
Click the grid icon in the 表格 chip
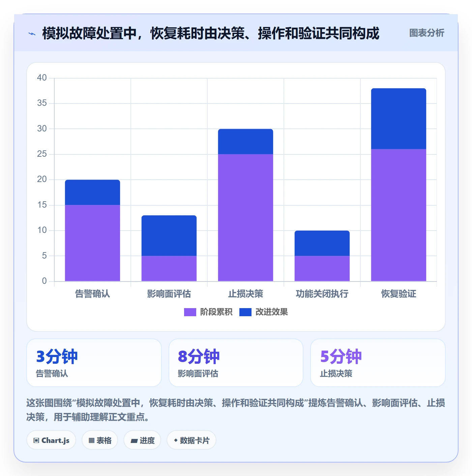[x=91, y=441]
